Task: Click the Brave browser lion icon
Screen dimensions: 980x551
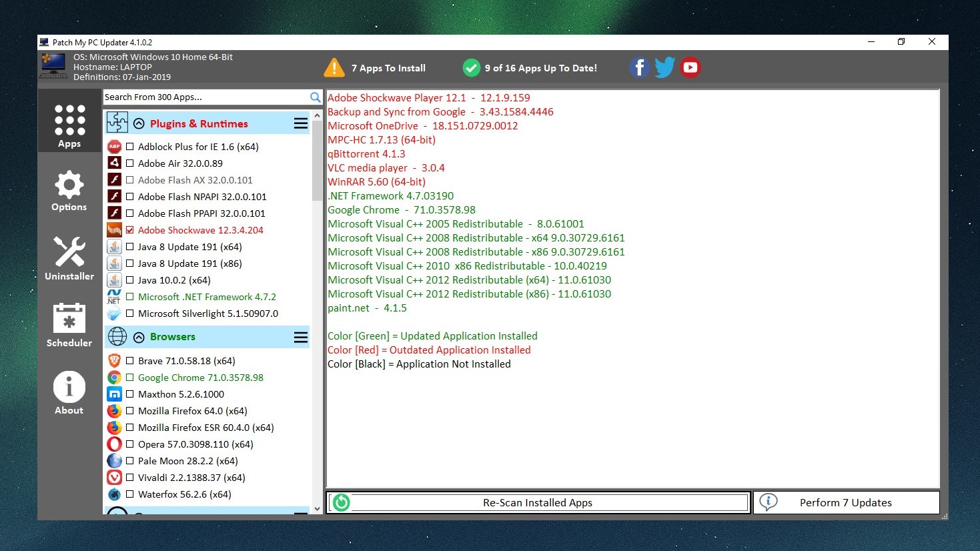Action: point(115,361)
